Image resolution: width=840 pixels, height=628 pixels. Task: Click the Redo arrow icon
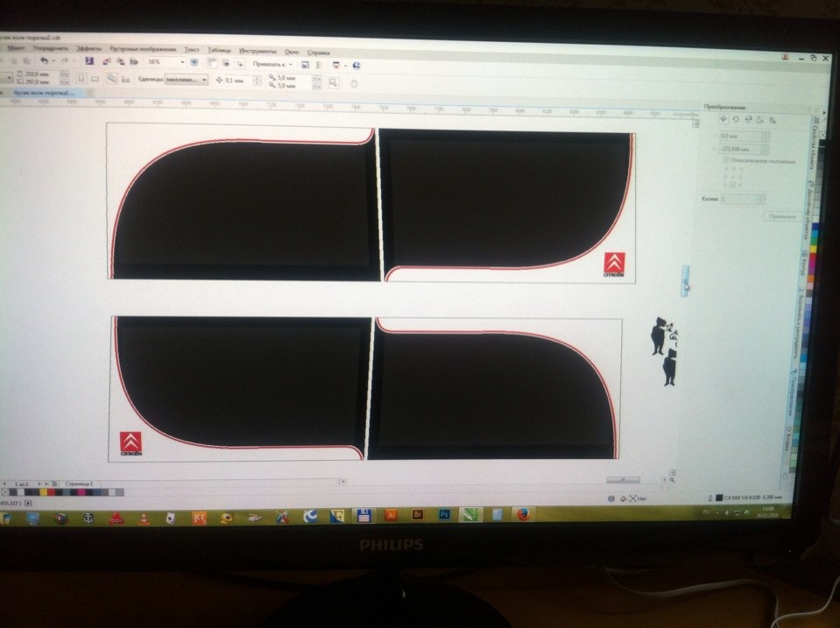pos(65,60)
